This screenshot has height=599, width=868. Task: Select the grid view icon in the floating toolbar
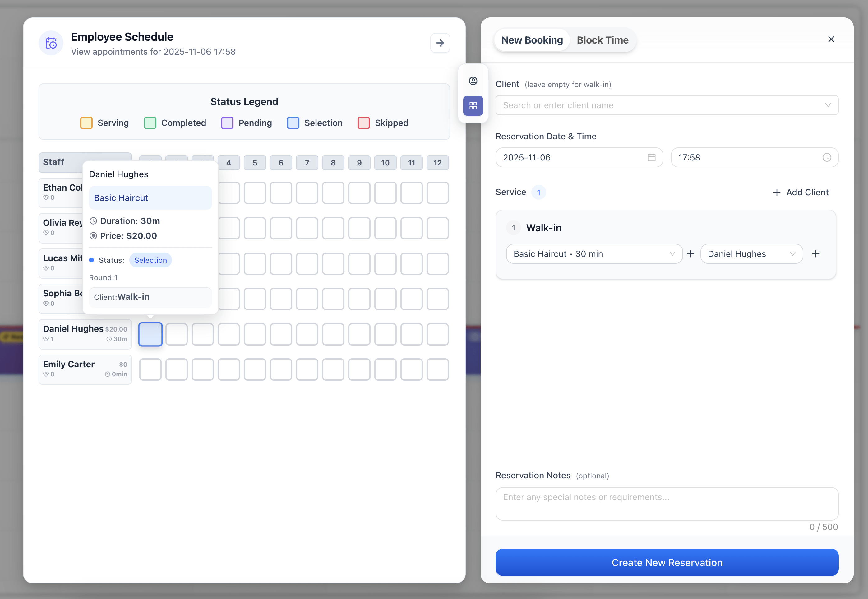tap(473, 106)
